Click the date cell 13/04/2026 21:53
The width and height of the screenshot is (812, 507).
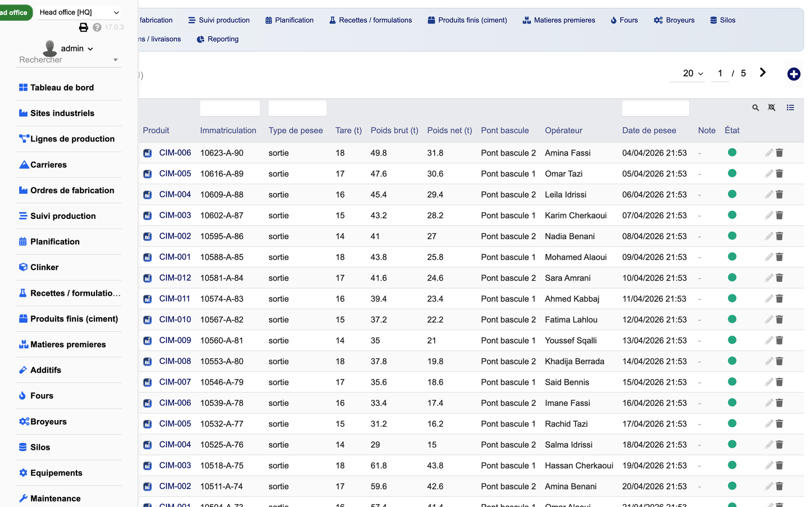pos(654,340)
